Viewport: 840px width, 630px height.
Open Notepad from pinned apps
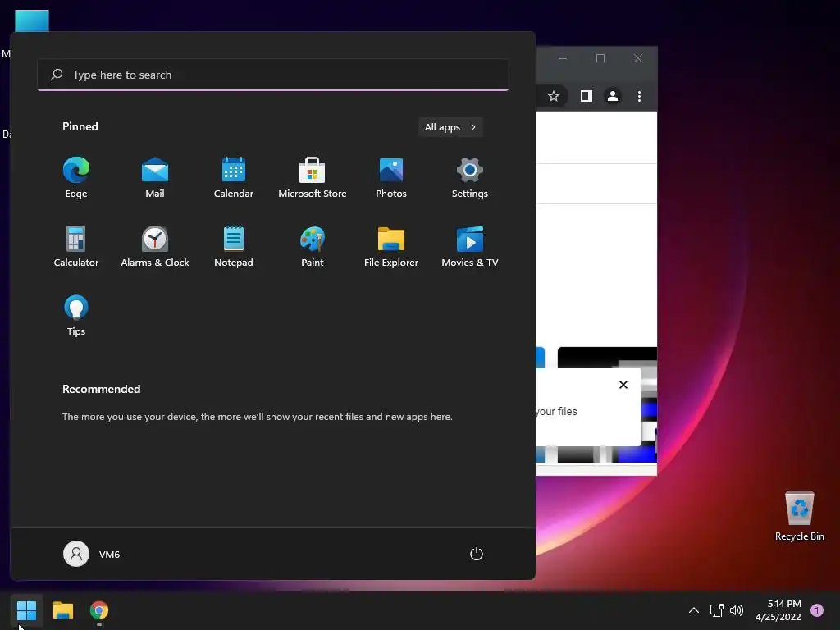[x=234, y=246]
